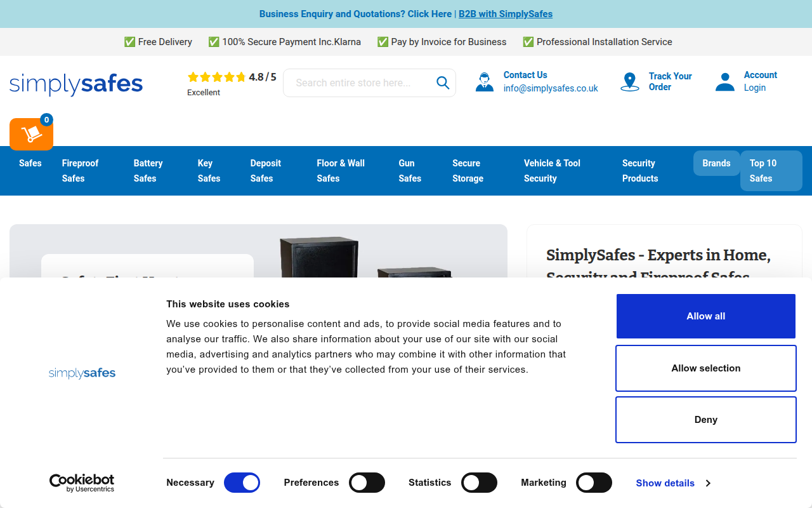This screenshot has height=508, width=812.
Task: Open the Key Safes menu
Action: 209,171
